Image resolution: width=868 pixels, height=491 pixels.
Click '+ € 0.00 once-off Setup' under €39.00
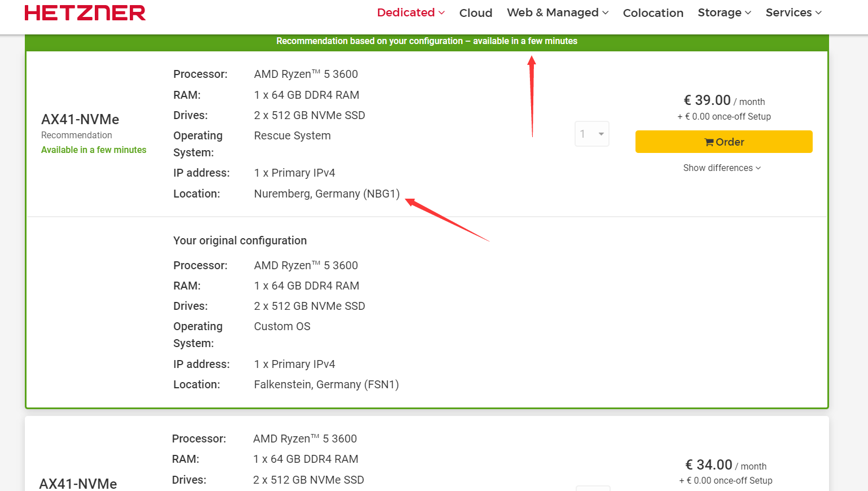pos(724,116)
